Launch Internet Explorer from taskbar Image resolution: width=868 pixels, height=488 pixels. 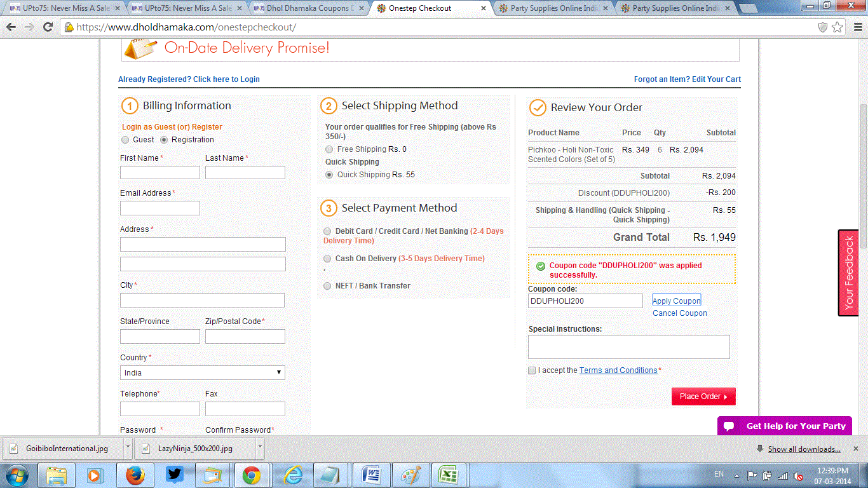click(x=293, y=475)
